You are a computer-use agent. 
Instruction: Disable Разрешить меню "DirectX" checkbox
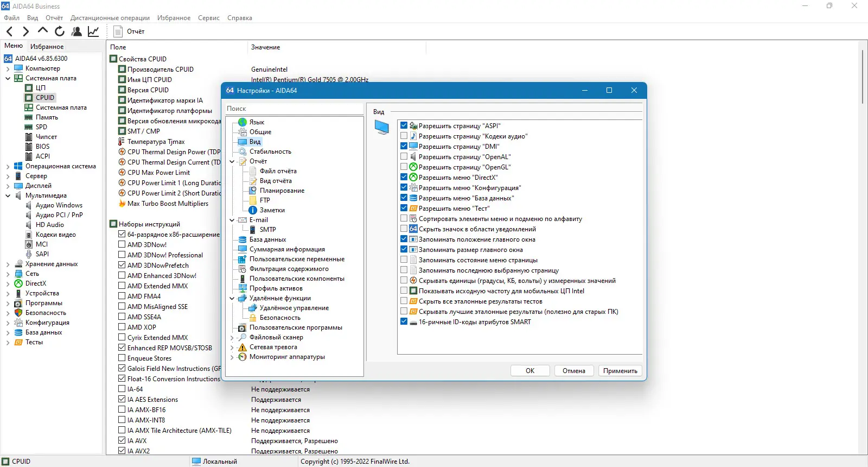point(404,177)
